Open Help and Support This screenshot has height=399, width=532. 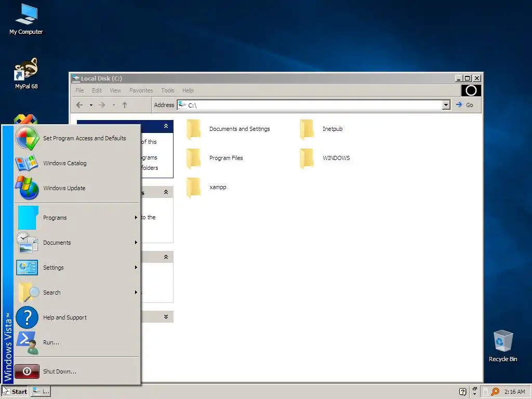77,317
